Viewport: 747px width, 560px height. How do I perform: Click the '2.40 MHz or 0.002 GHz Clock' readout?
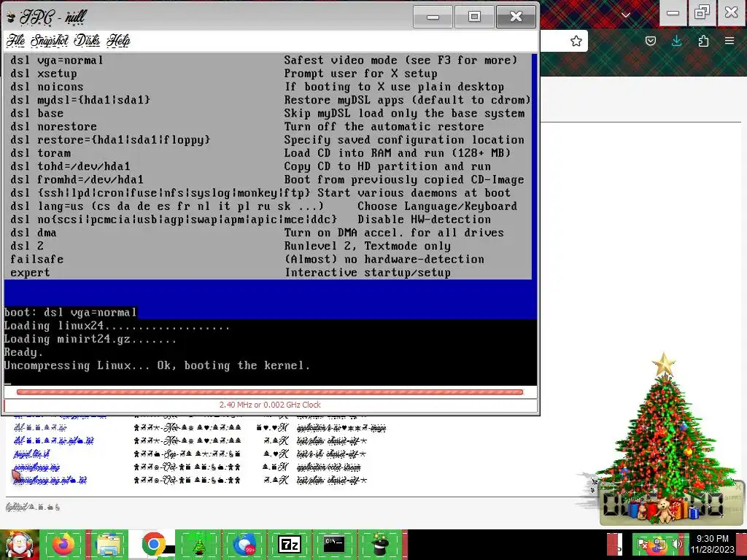click(x=270, y=405)
